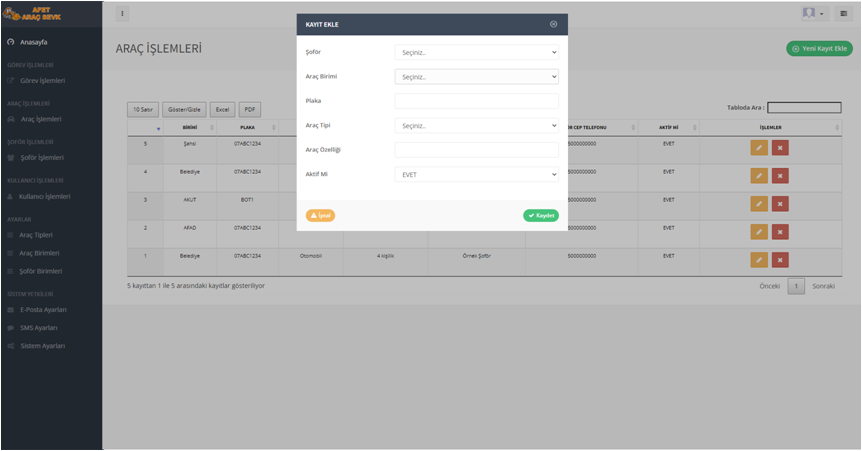Go to Şoför İşlemleri in sidebar

[x=42, y=158]
